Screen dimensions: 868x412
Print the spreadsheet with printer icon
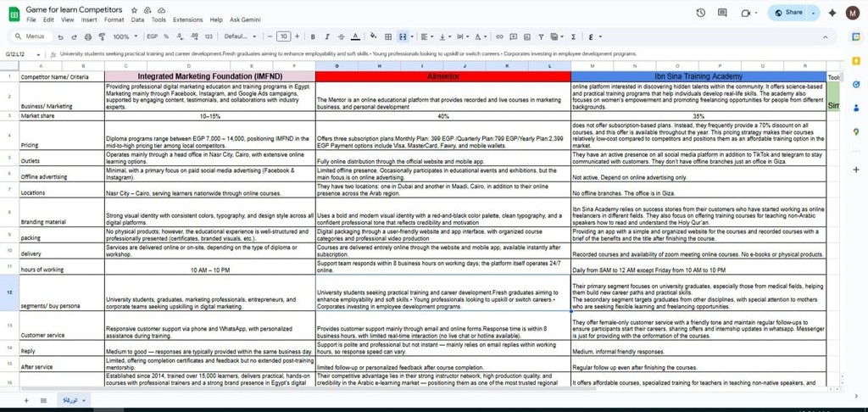point(87,36)
